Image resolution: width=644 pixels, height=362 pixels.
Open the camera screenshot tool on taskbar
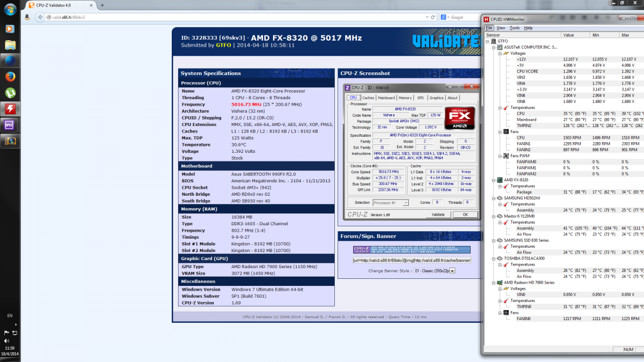(10, 141)
